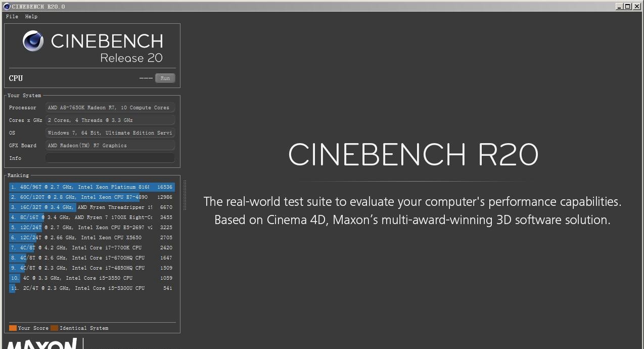The height and width of the screenshot is (349, 644).
Task: Click the "Processor" label in Your System
Action: coord(23,108)
